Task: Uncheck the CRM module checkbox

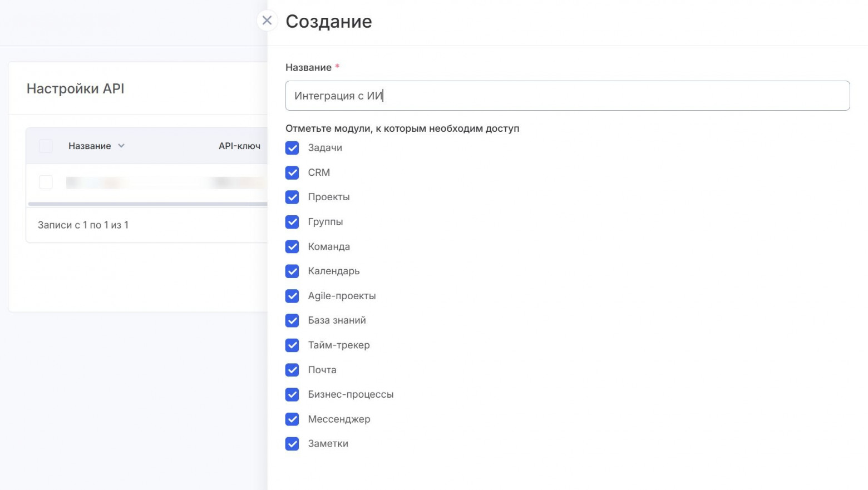Action: [292, 172]
